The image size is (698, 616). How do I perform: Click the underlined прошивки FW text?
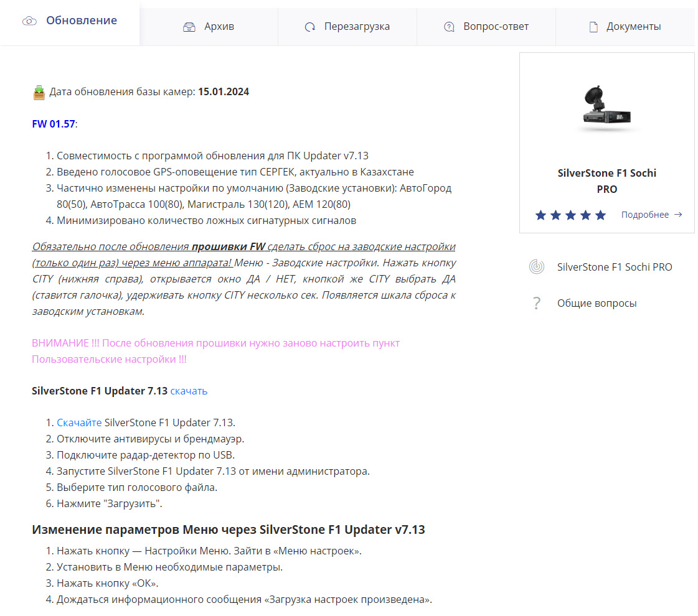[x=229, y=246]
